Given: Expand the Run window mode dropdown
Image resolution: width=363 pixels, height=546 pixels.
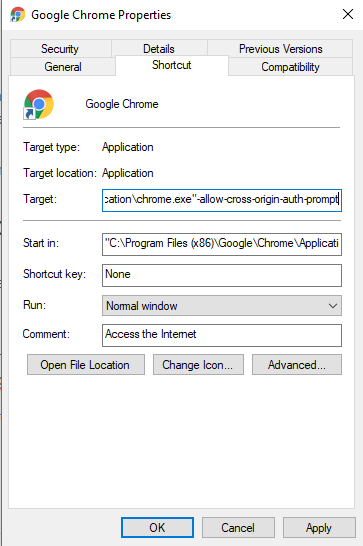Looking at the screenshot, I should pos(222,305).
